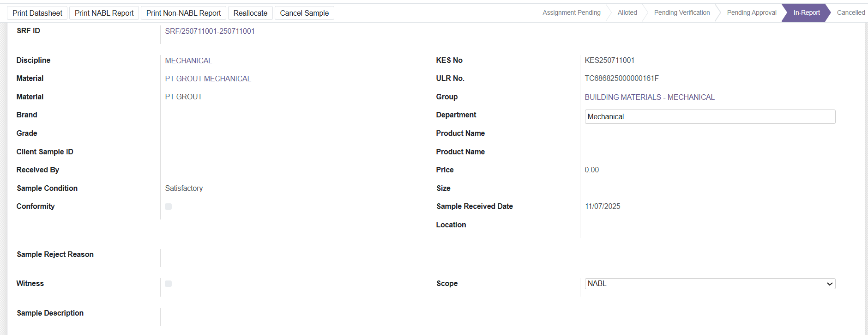Screen dimensions: 868x335
Task: Click the KES No value KES250711001
Action: click(609, 60)
